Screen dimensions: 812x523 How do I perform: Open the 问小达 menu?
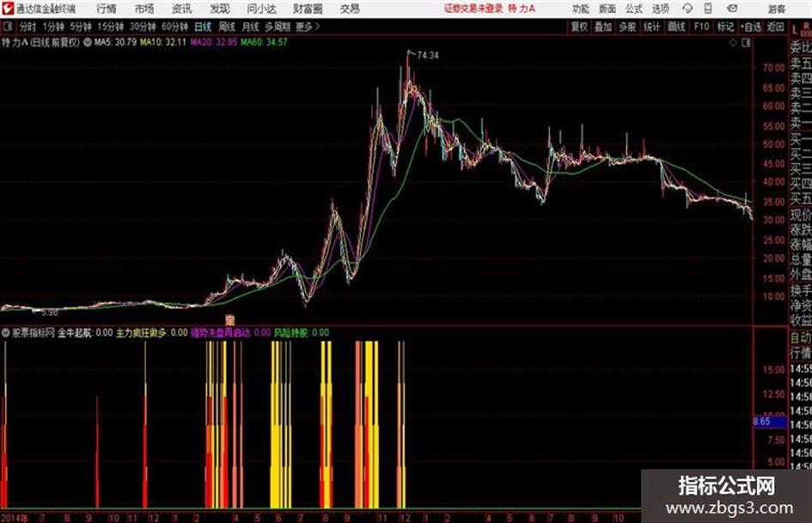(261, 9)
